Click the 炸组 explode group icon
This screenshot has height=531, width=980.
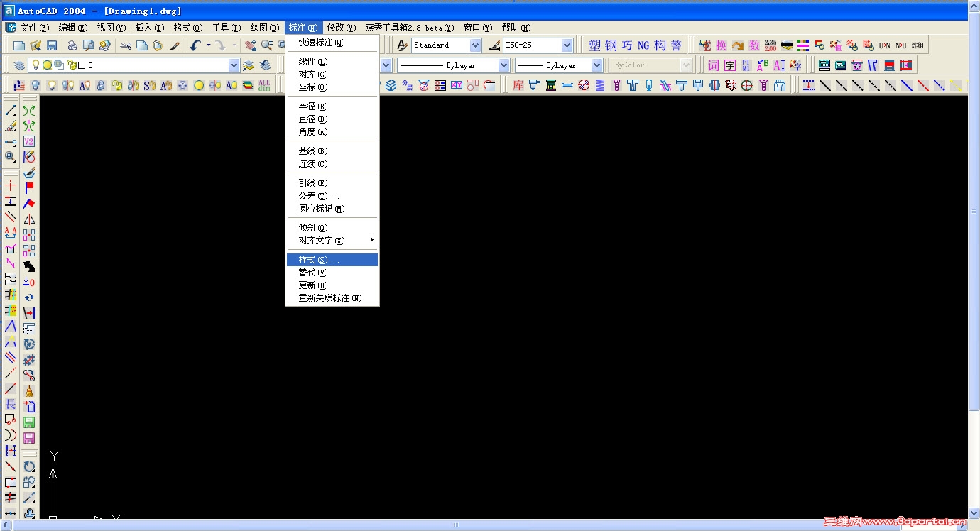coord(918,45)
